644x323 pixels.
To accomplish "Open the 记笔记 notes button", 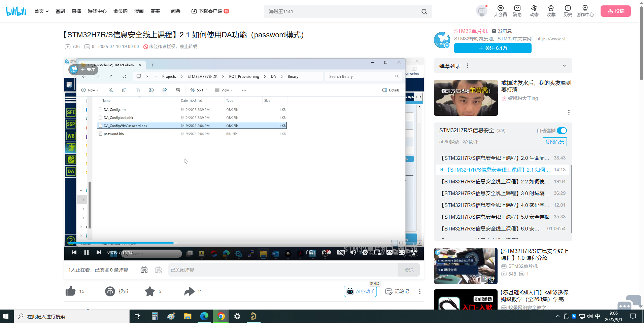I will tap(397, 291).
